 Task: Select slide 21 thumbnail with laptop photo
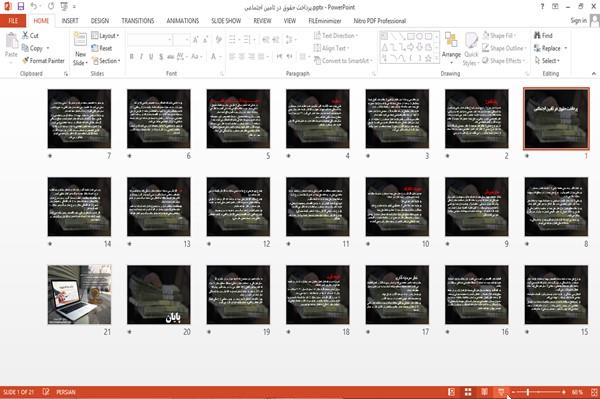(x=80, y=295)
